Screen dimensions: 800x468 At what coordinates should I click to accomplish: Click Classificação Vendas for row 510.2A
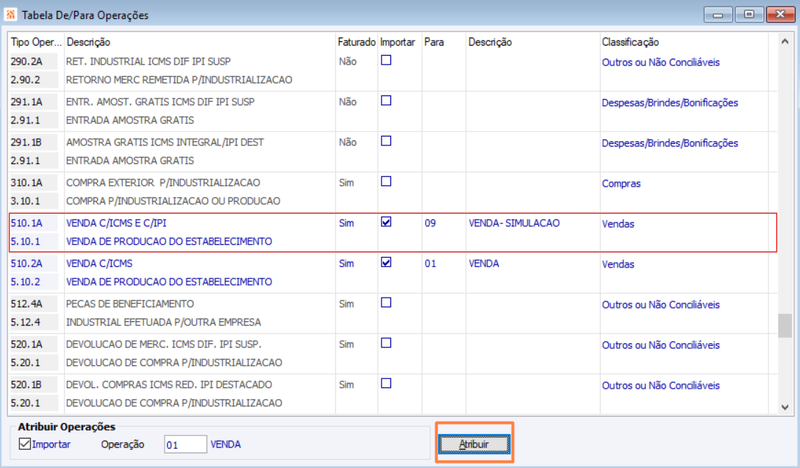click(618, 264)
